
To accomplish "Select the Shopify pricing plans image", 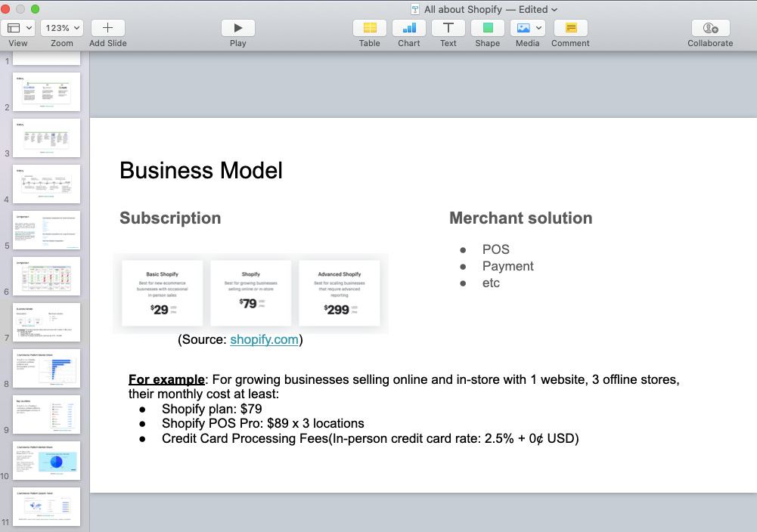I will [x=250, y=293].
